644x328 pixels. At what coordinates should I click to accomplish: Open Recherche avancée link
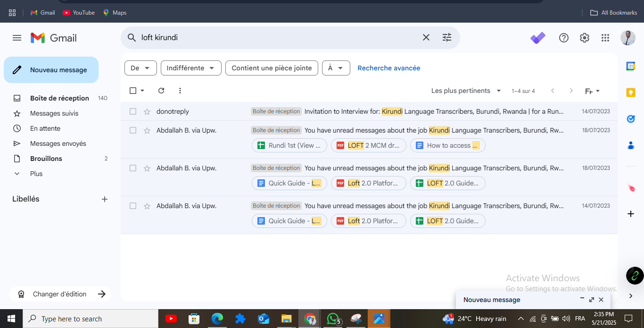388,68
